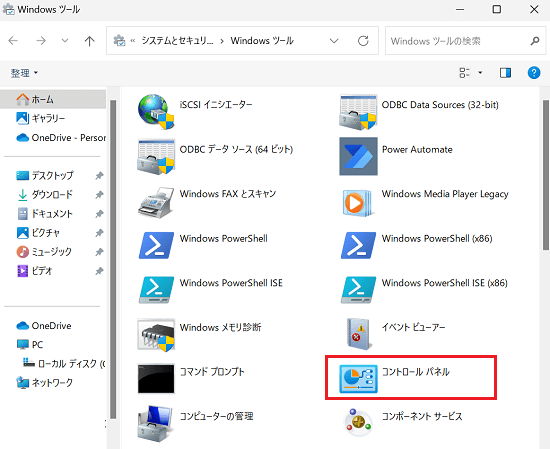The image size is (550, 449).
Task: Close the Windows ツール window
Action: [534, 9]
